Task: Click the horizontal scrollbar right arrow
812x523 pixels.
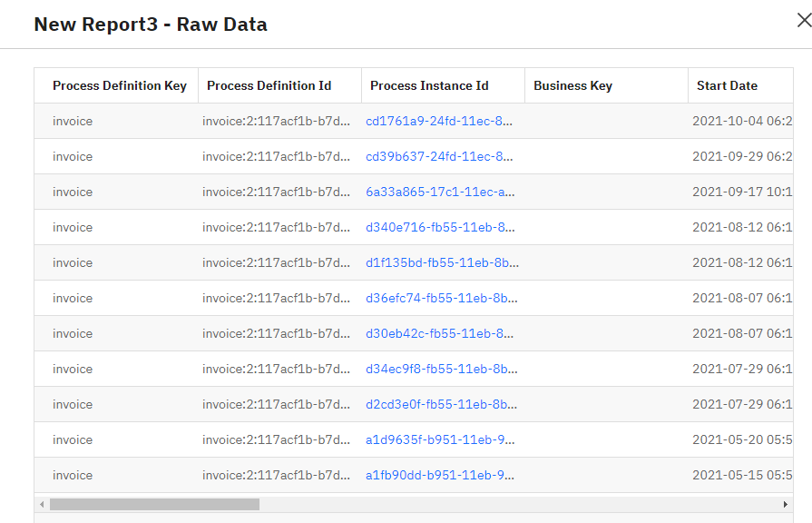Action: click(785, 504)
